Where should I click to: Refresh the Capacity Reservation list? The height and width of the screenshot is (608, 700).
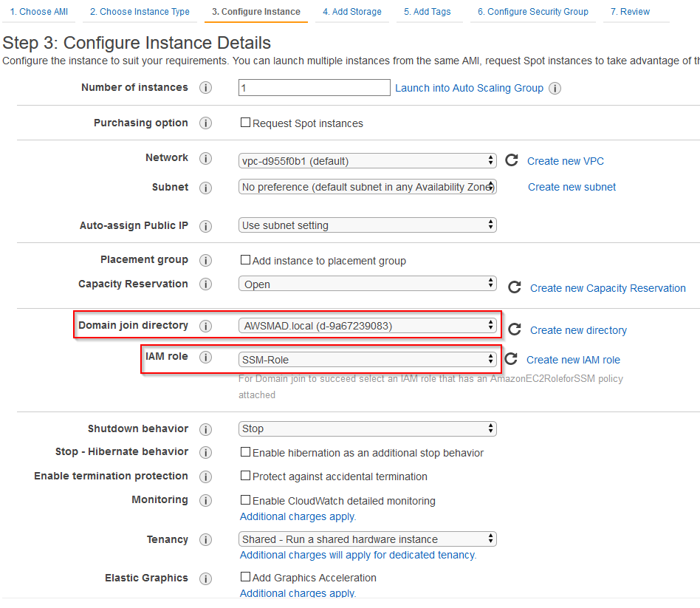514,287
